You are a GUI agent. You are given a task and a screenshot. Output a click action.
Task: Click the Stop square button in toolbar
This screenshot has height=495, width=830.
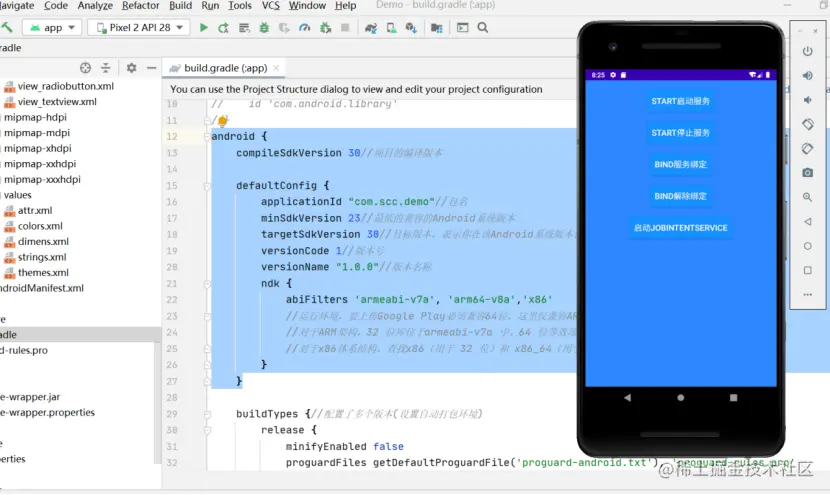click(345, 28)
